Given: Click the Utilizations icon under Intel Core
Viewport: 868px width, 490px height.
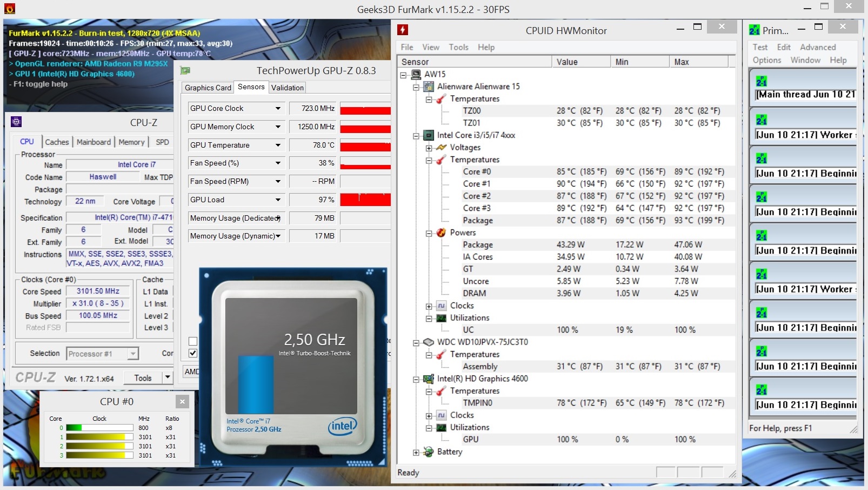Looking at the screenshot, I should (442, 318).
